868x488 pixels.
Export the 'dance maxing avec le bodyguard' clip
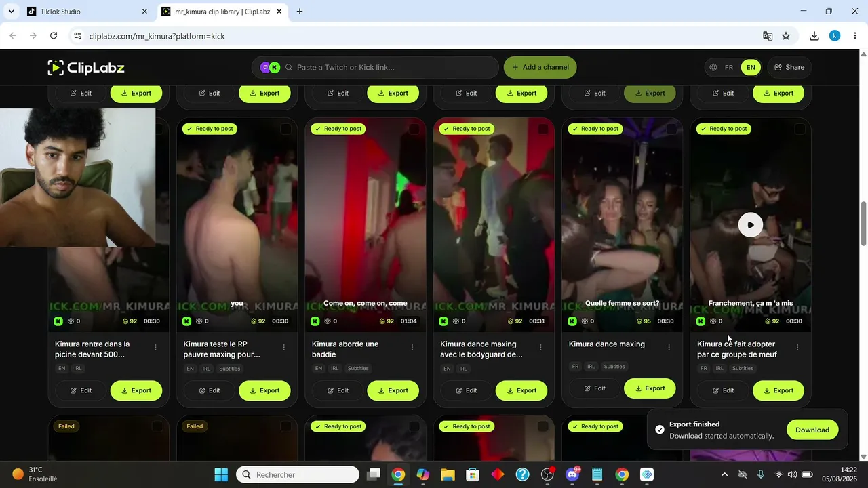click(x=521, y=390)
